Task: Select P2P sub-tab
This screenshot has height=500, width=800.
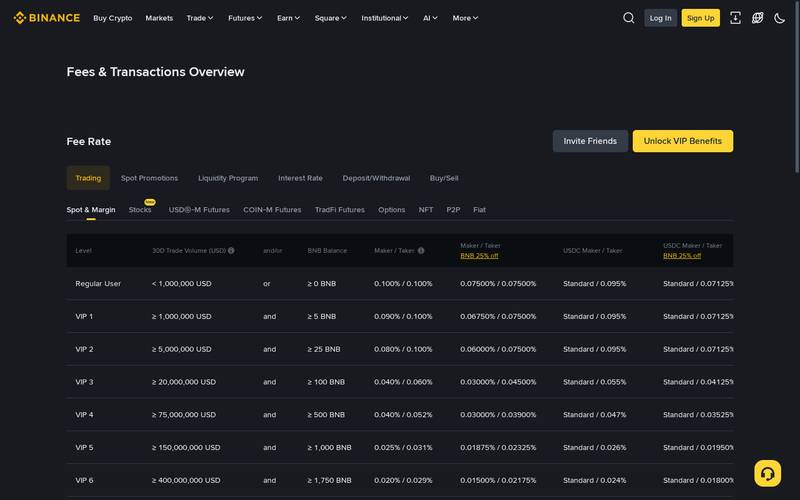Action: (x=453, y=210)
